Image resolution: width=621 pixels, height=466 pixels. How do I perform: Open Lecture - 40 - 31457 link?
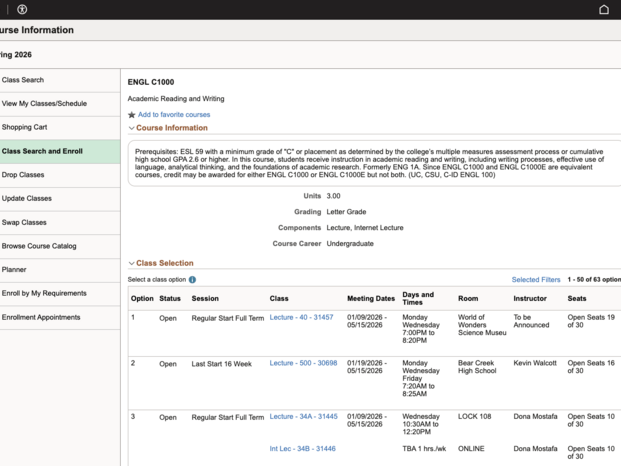coord(301,318)
